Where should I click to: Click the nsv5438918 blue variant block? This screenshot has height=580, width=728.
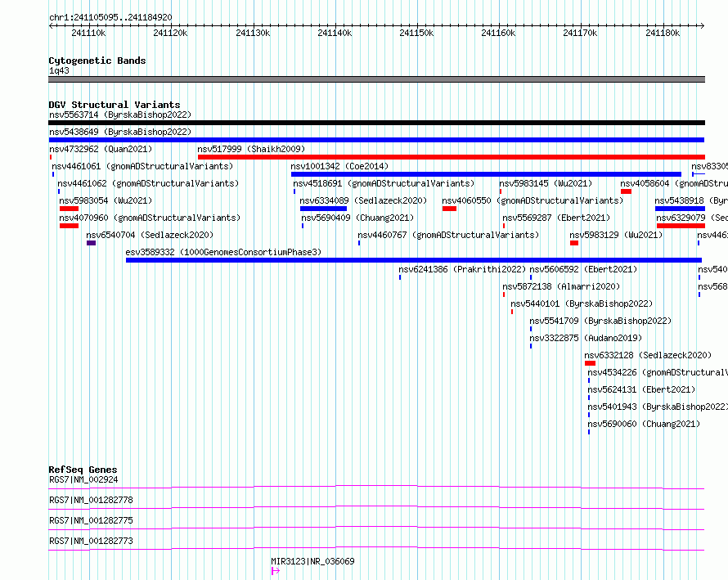point(681,209)
